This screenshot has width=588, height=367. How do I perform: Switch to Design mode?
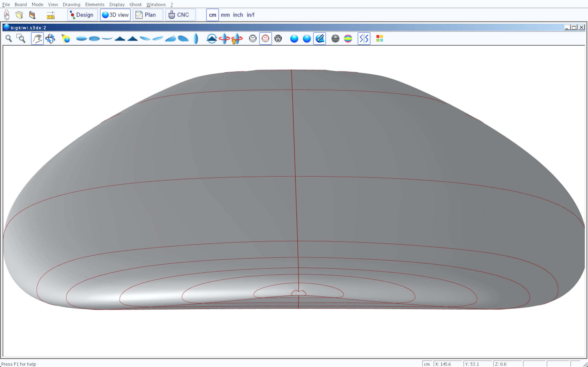coord(82,15)
